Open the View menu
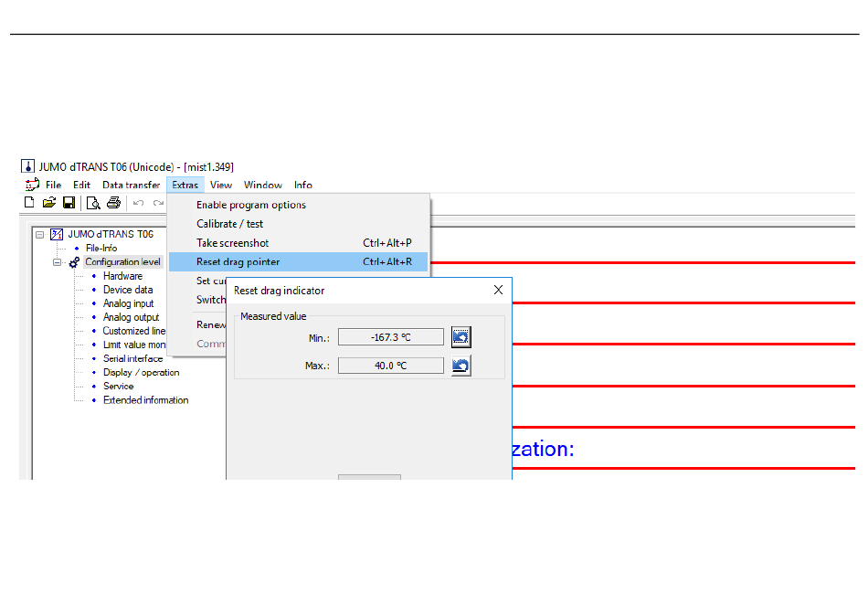Image resolution: width=868 pixels, height=605 pixels. point(221,185)
